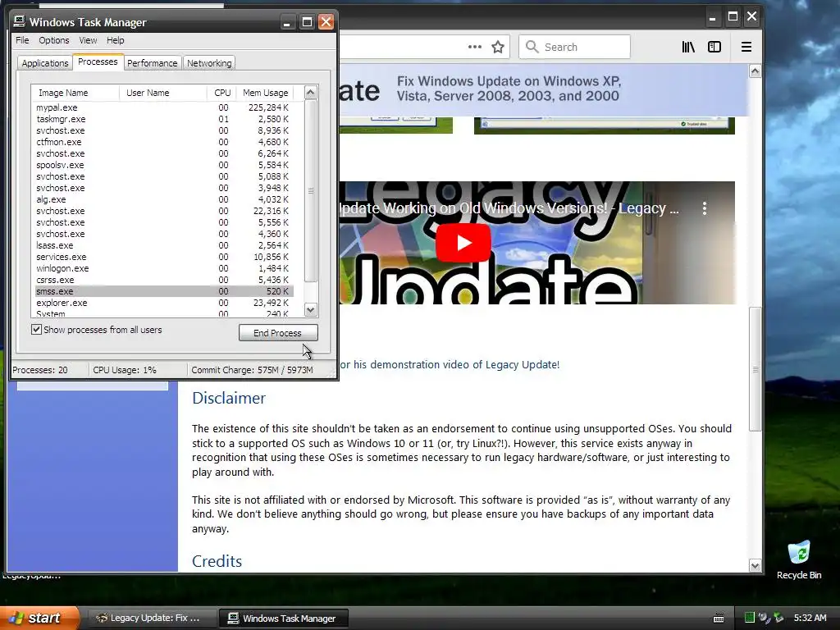Click the process list scrollbar thumb
This screenshot has height=630, width=840.
(x=311, y=190)
